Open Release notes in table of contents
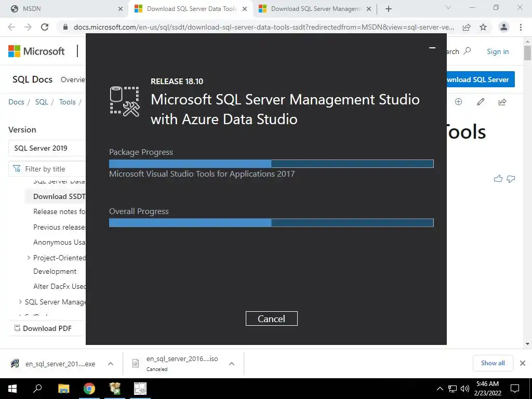The height and width of the screenshot is (399, 532). [59, 212]
